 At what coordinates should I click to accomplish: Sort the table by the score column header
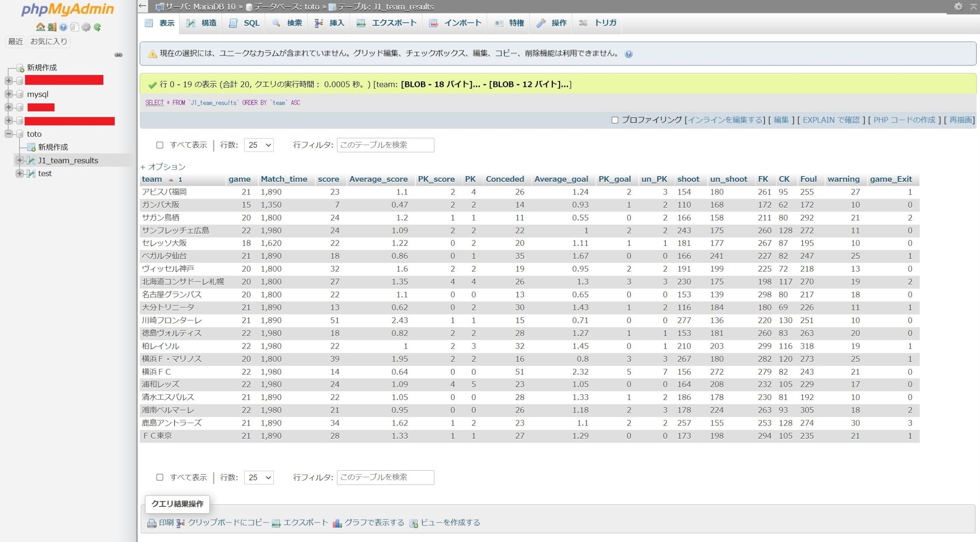click(x=328, y=179)
